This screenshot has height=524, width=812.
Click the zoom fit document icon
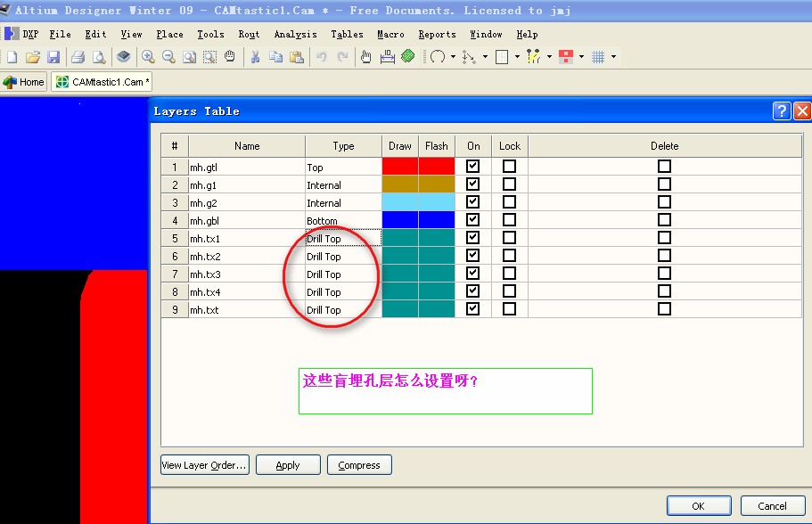click(189, 57)
